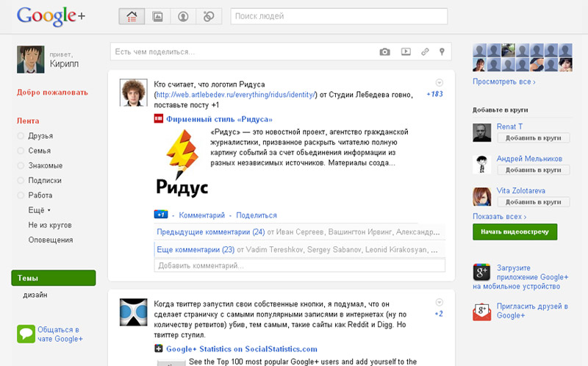Add Renat T to circles
Viewport: 588px width, 366px height.
(534, 137)
